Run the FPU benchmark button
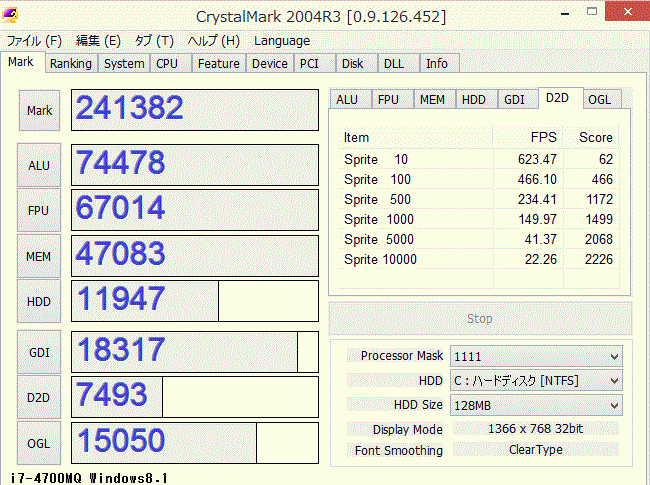 tap(39, 211)
